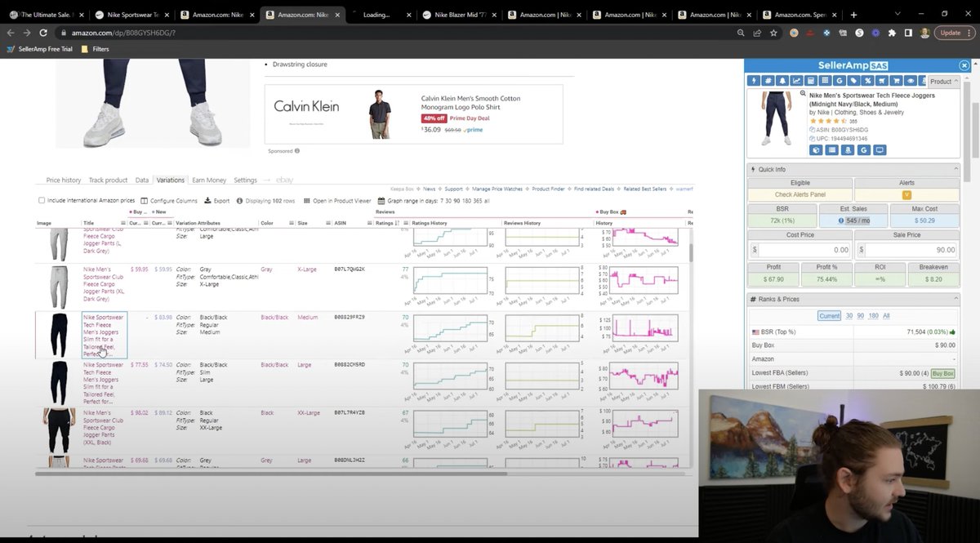Click the Google G icon in SellerAmp toolbar

coord(840,81)
